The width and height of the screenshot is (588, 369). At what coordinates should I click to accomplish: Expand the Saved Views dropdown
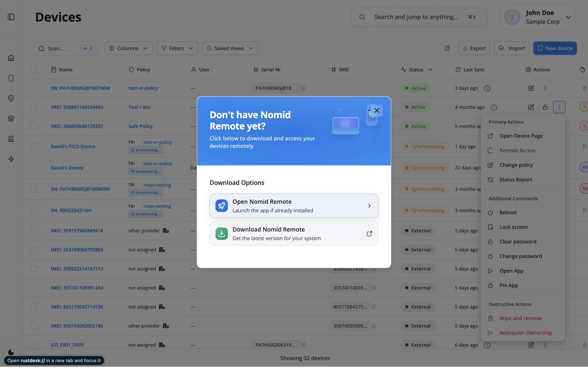click(230, 48)
